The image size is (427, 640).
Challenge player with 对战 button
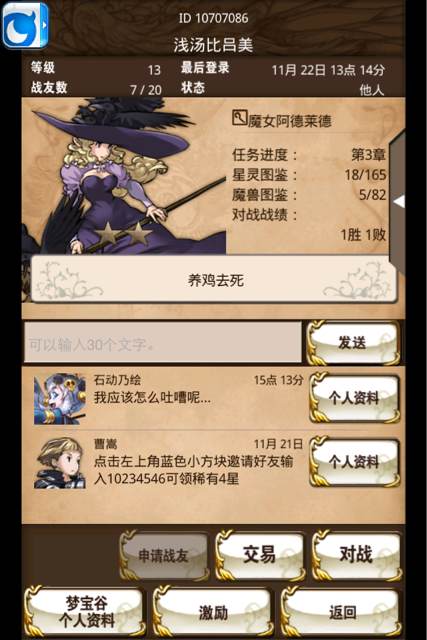(x=356, y=555)
